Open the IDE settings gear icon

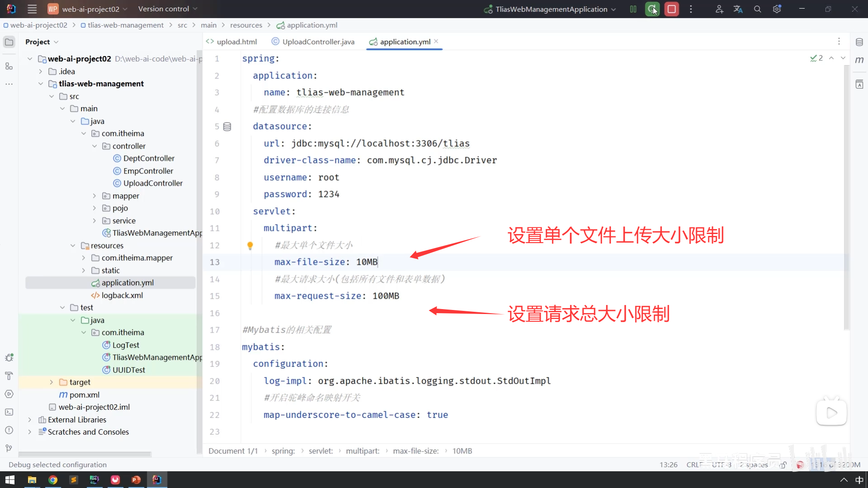[x=777, y=9]
